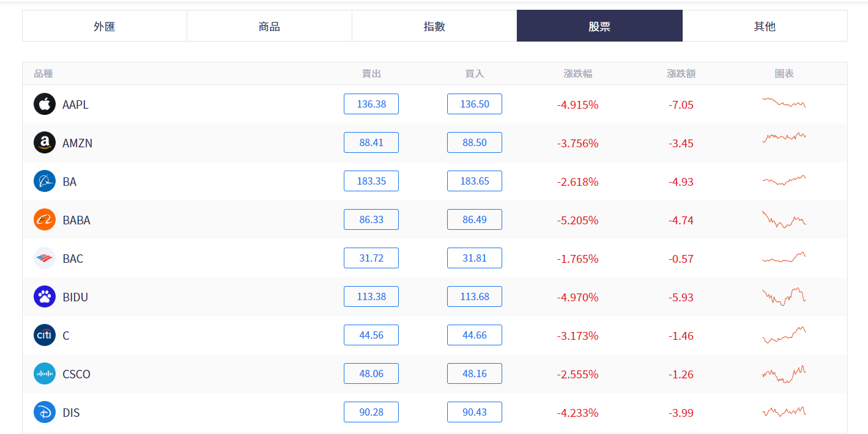Click DIS sell price 90.28

coord(371,412)
